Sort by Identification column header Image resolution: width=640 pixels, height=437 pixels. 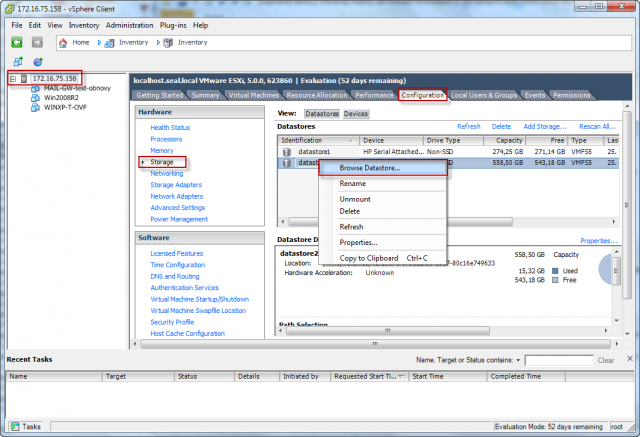[x=318, y=140]
